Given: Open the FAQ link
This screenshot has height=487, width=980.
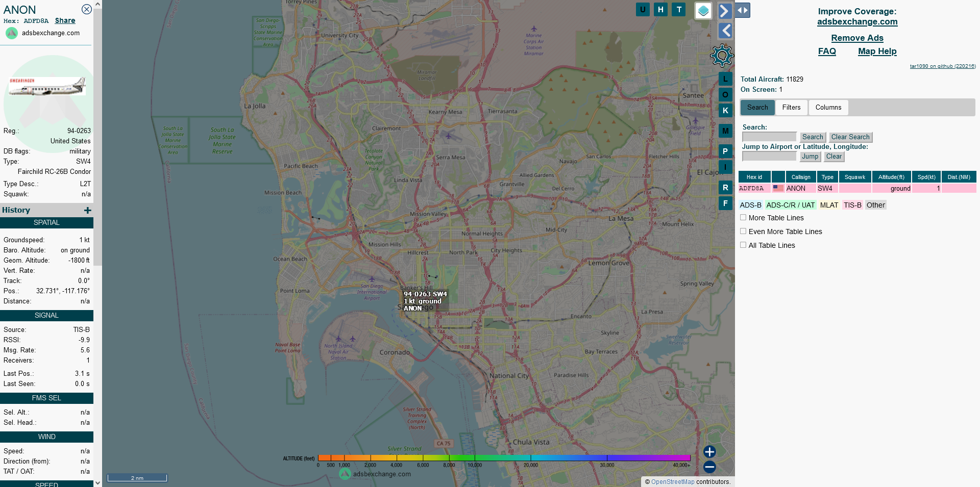Looking at the screenshot, I should click(827, 51).
